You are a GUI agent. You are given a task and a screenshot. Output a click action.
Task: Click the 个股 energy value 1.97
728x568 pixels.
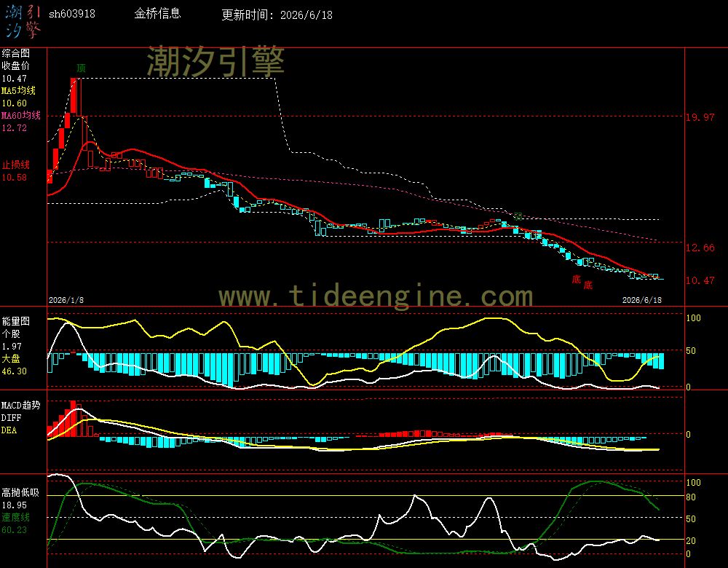click(12, 347)
